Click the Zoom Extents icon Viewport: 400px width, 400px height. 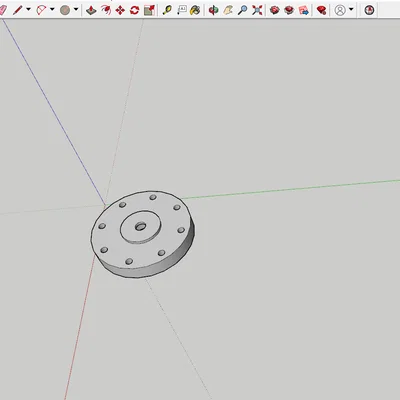point(257,10)
